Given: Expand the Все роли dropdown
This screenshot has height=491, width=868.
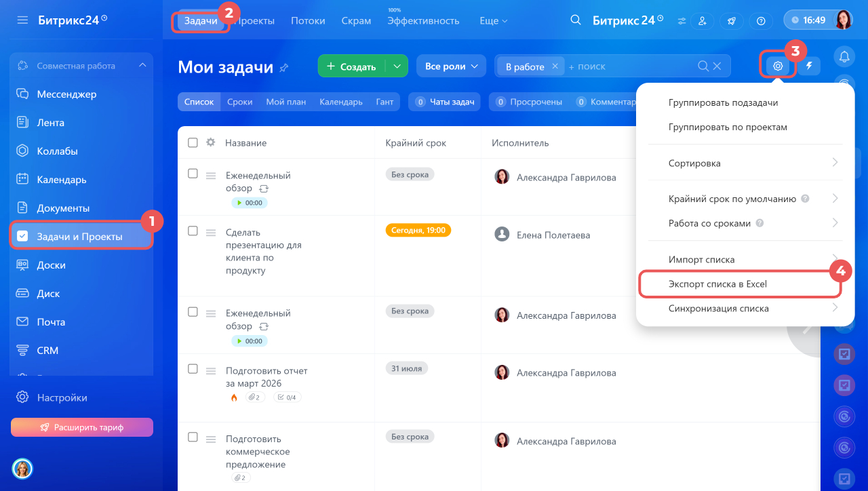Looking at the screenshot, I should pos(451,66).
